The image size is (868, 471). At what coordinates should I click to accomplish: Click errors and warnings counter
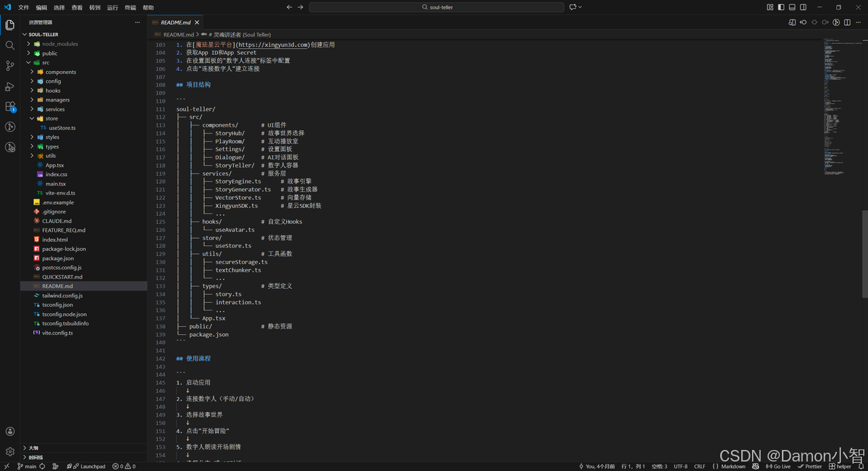pos(124,466)
